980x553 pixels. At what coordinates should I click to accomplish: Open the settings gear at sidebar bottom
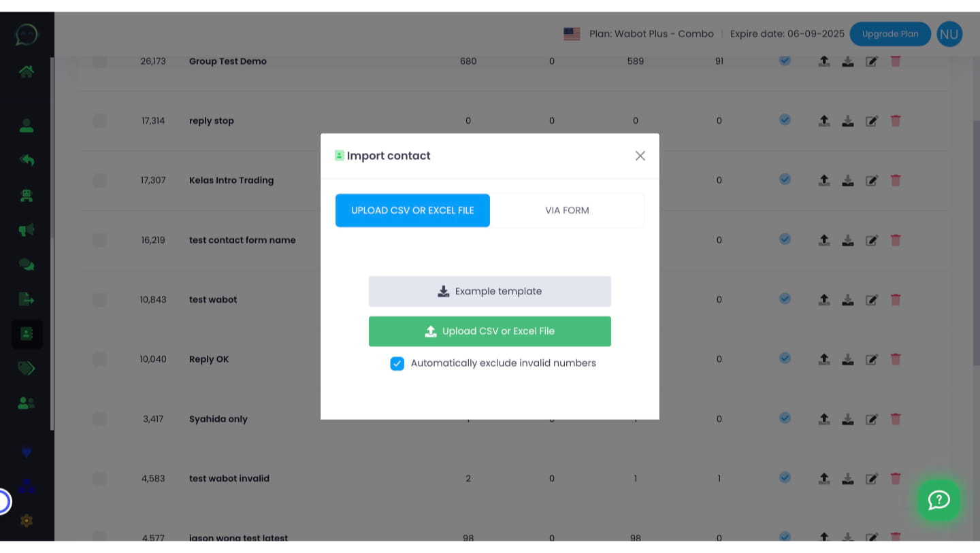click(26, 520)
